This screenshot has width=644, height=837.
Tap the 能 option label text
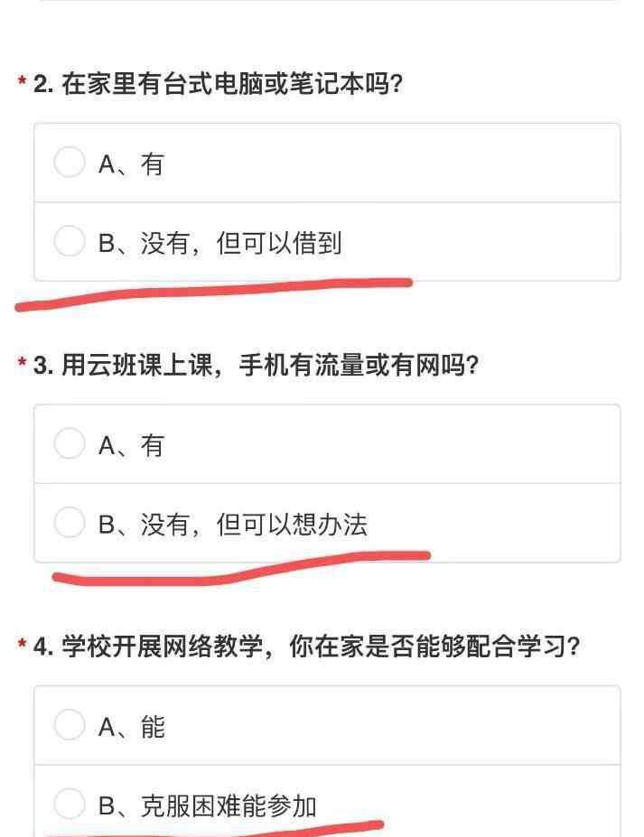(x=153, y=727)
